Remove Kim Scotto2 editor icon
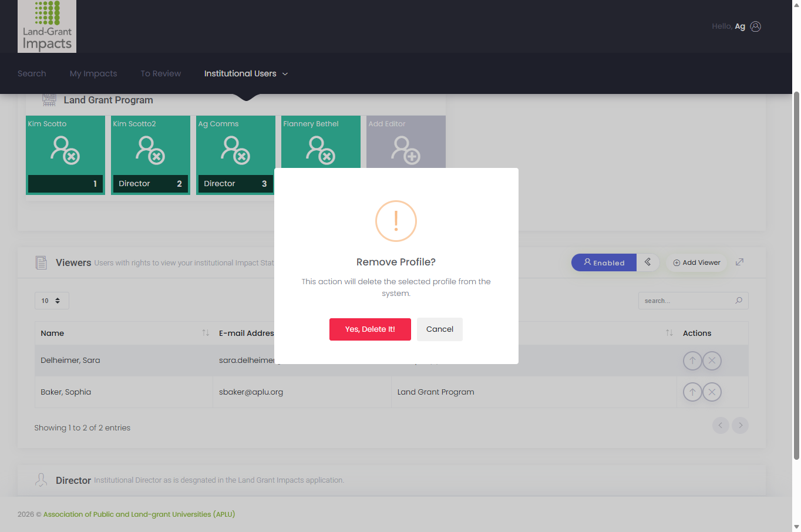This screenshot has width=801, height=532. click(150, 150)
